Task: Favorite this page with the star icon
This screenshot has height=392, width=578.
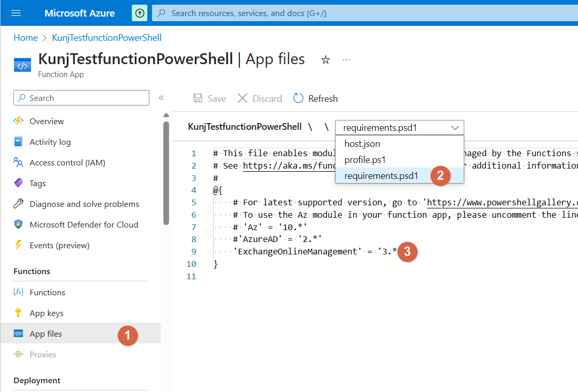Action: coord(326,60)
